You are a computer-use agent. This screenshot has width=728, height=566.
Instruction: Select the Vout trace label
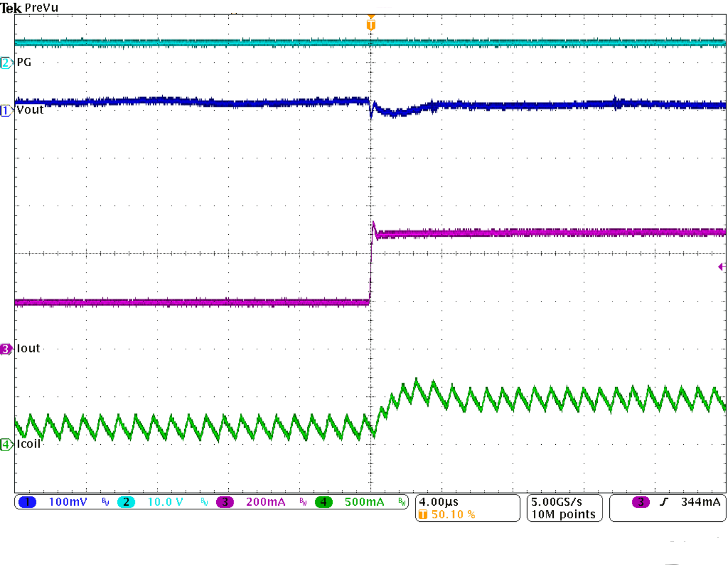pos(30,110)
